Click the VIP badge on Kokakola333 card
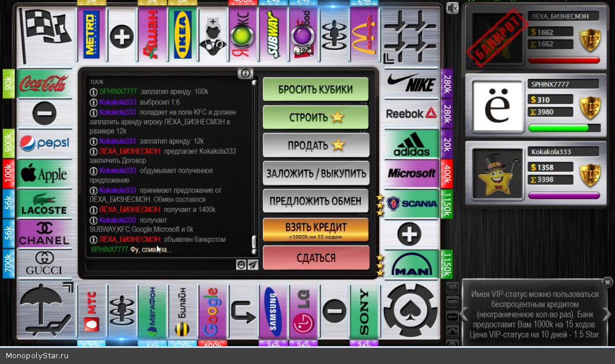615x364 pixels. (x=590, y=173)
